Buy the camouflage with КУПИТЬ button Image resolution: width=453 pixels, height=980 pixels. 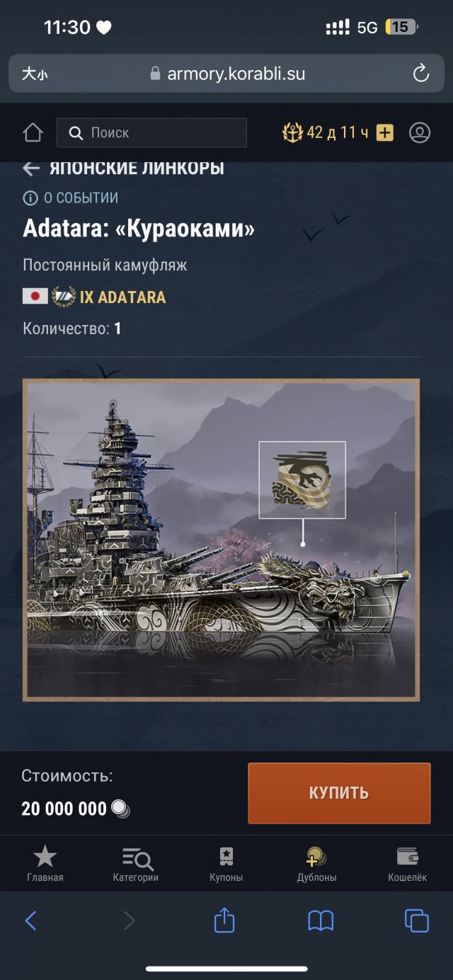coord(339,793)
